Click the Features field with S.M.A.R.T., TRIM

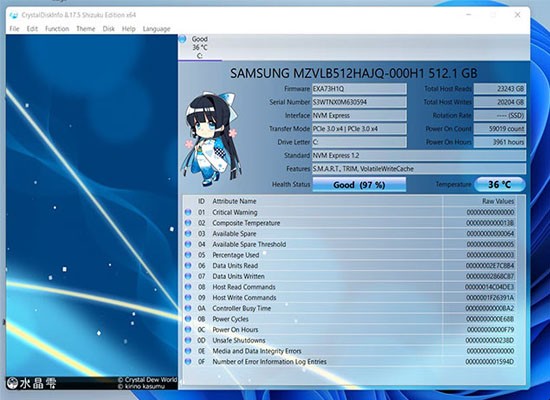[419, 169]
